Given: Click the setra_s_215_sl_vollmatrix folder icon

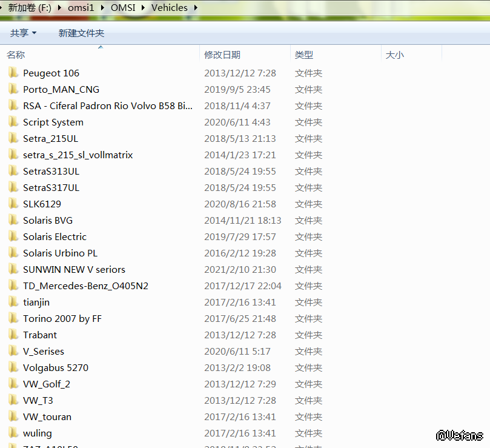Looking at the screenshot, I should point(13,155).
